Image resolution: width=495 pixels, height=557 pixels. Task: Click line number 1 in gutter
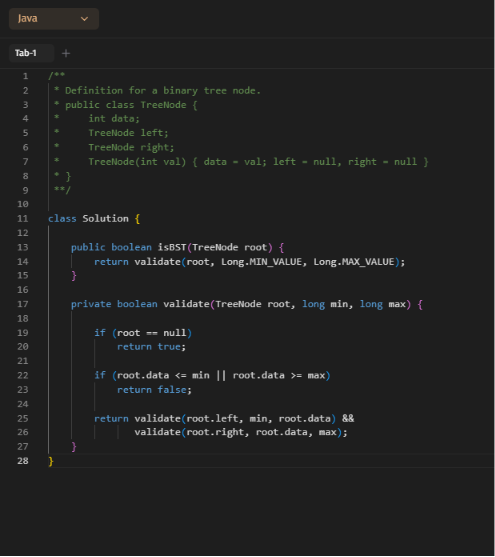[25, 76]
